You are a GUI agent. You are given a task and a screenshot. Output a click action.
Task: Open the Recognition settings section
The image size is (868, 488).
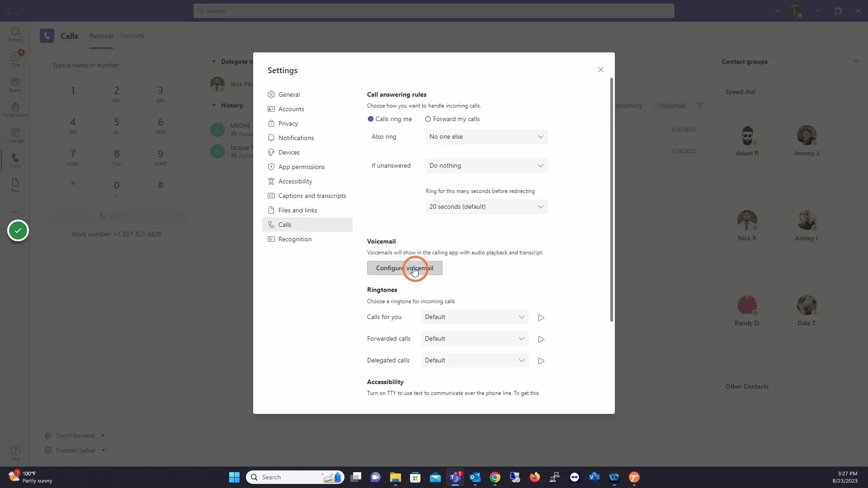(x=307, y=239)
